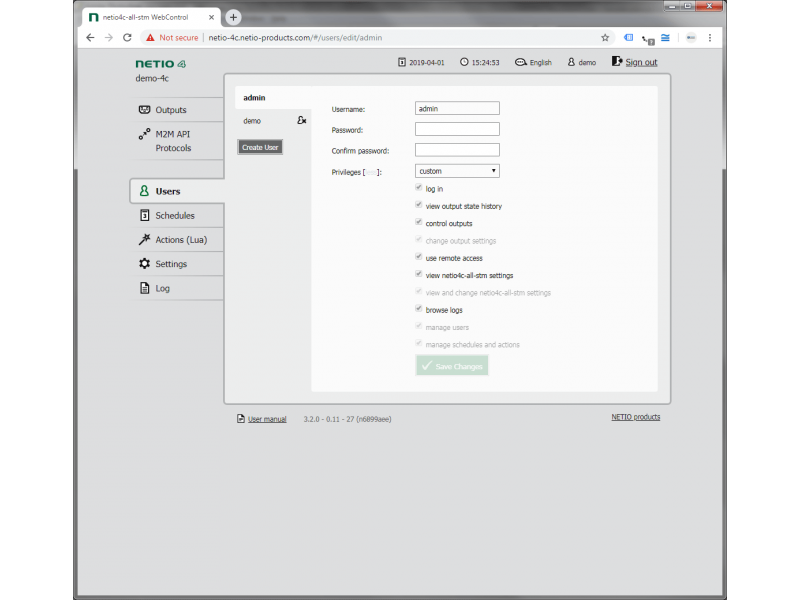Select the admin user entry
This screenshot has height=600, width=800.
(273, 97)
